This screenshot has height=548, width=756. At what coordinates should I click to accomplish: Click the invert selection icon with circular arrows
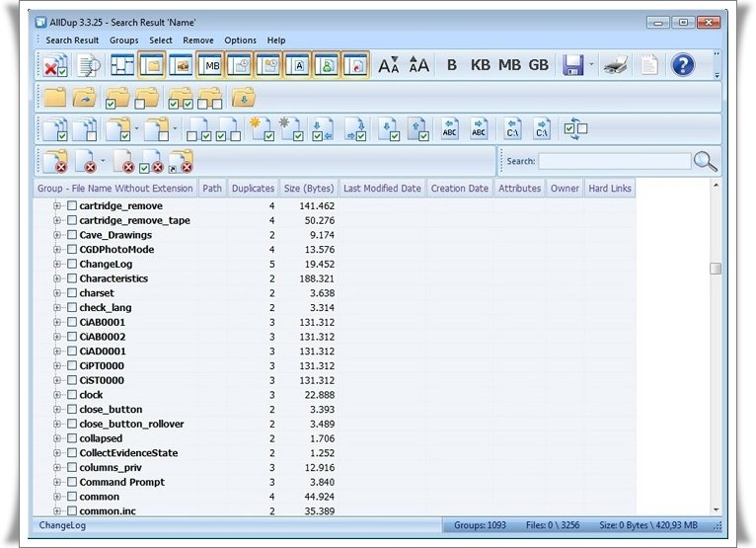pyautogui.click(x=575, y=129)
